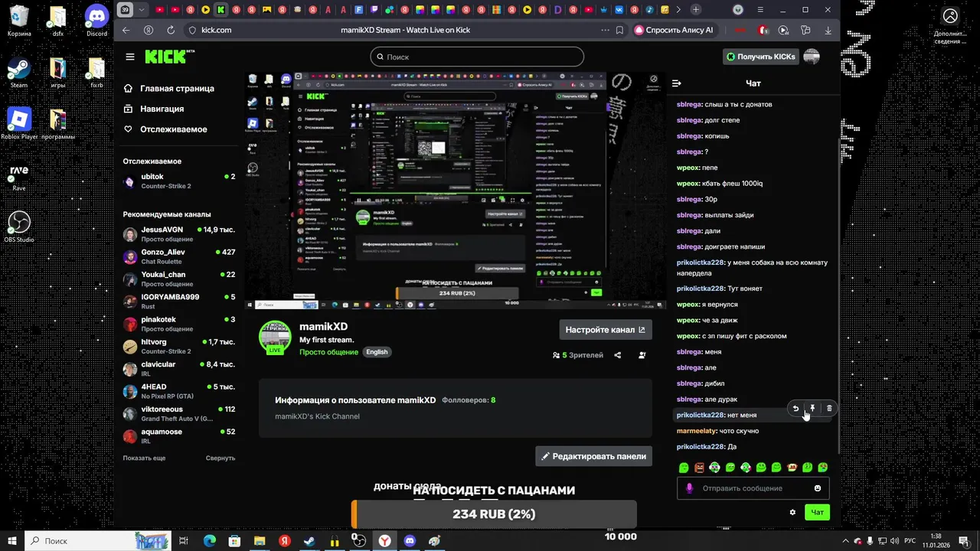Click the Настройте канал button
This screenshot has height=551, width=980.
tap(606, 330)
